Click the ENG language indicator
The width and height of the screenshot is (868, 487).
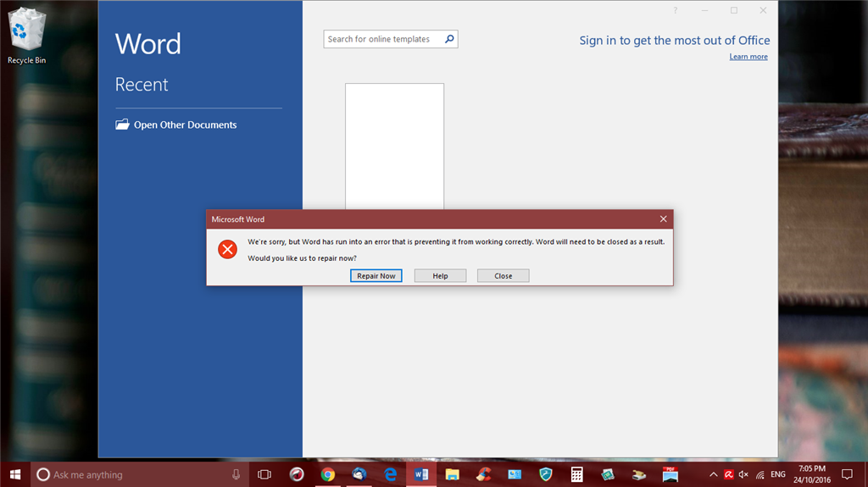tap(778, 474)
